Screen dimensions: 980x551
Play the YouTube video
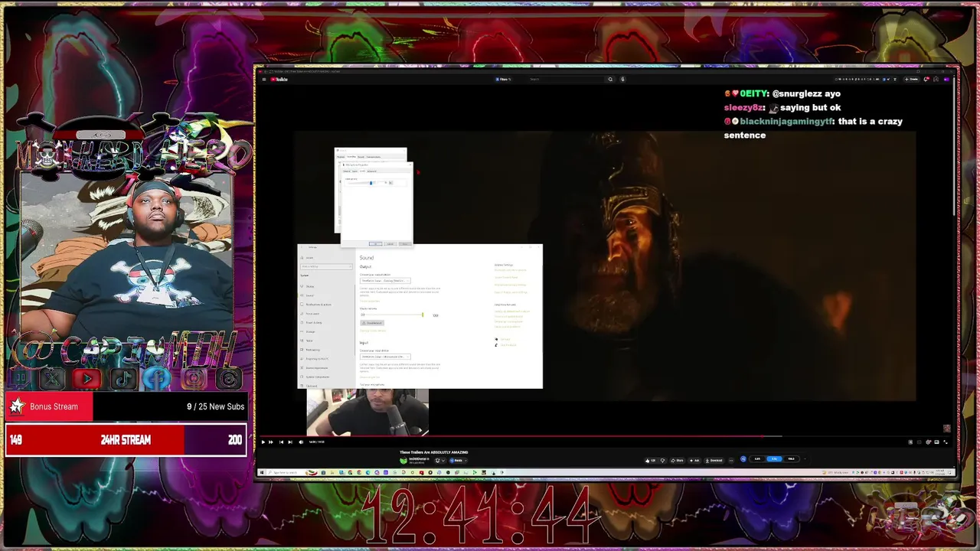263,442
